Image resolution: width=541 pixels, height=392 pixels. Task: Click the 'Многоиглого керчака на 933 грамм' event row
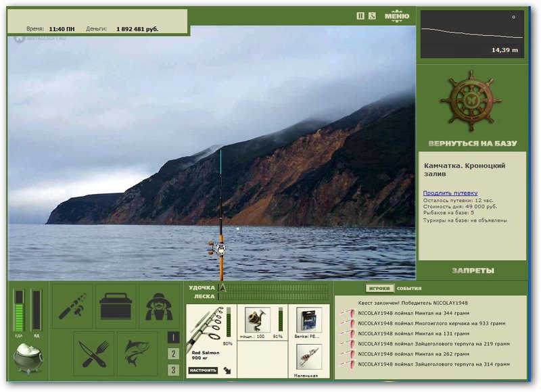click(431, 323)
